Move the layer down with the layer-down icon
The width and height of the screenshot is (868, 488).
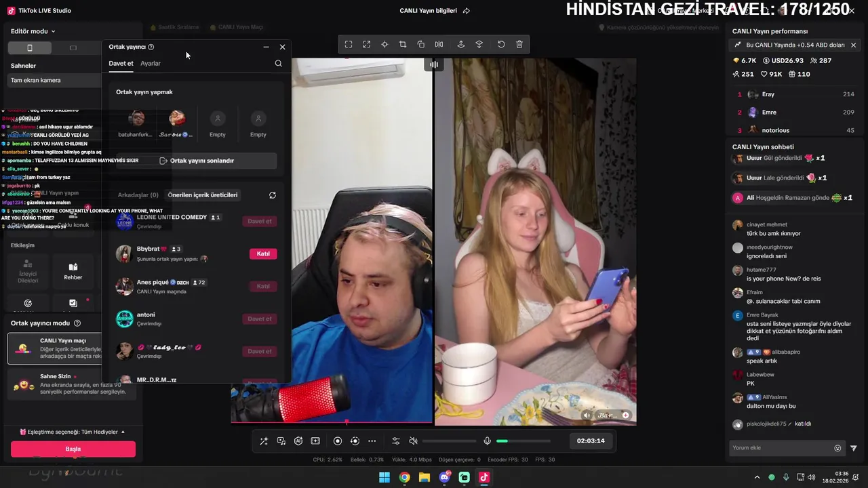pyautogui.click(x=479, y=44)
